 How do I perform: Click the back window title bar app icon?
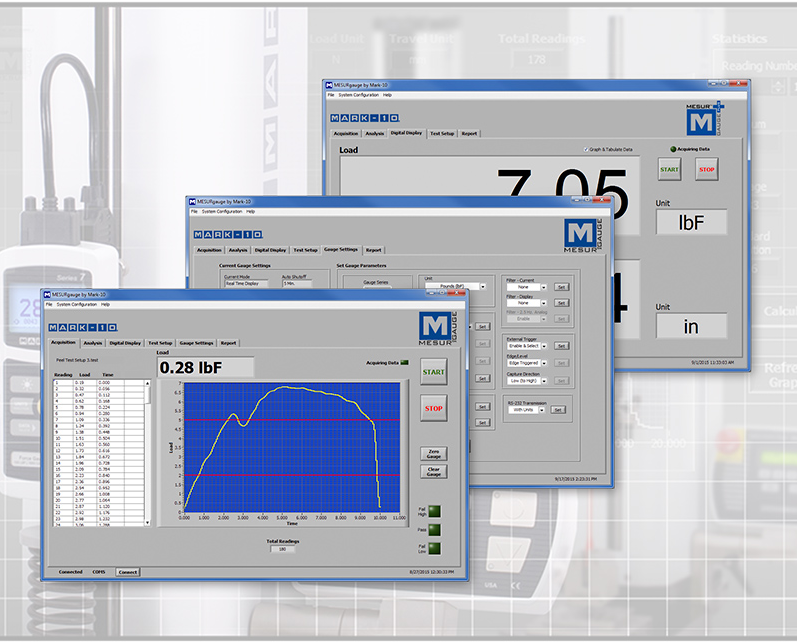click(329, 85)
